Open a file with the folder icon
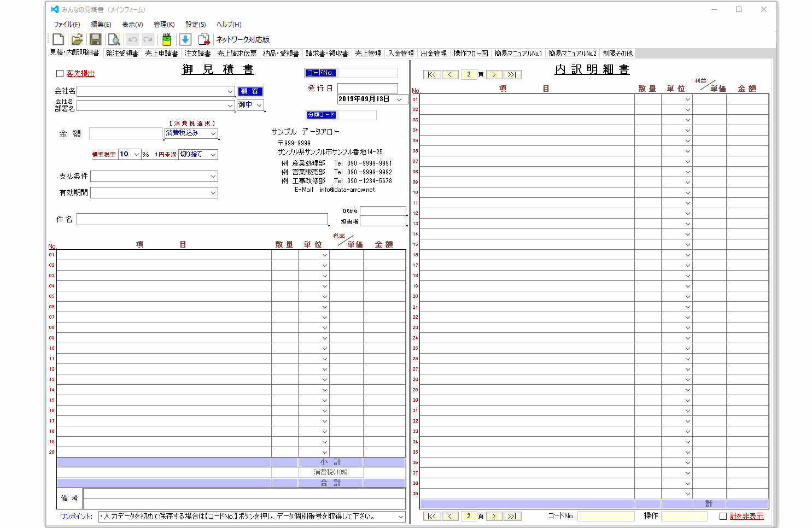812x528 pixels. click(x=77, y=39)
